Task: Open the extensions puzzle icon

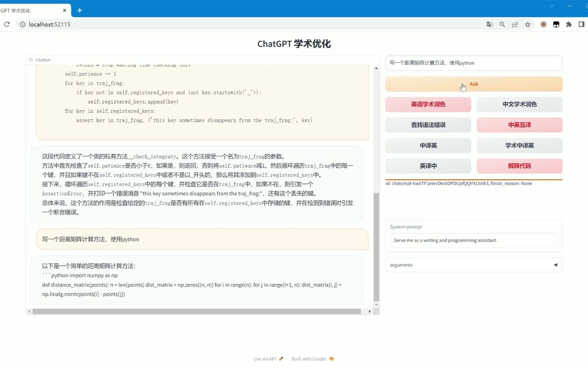Action: click(569, 24)
